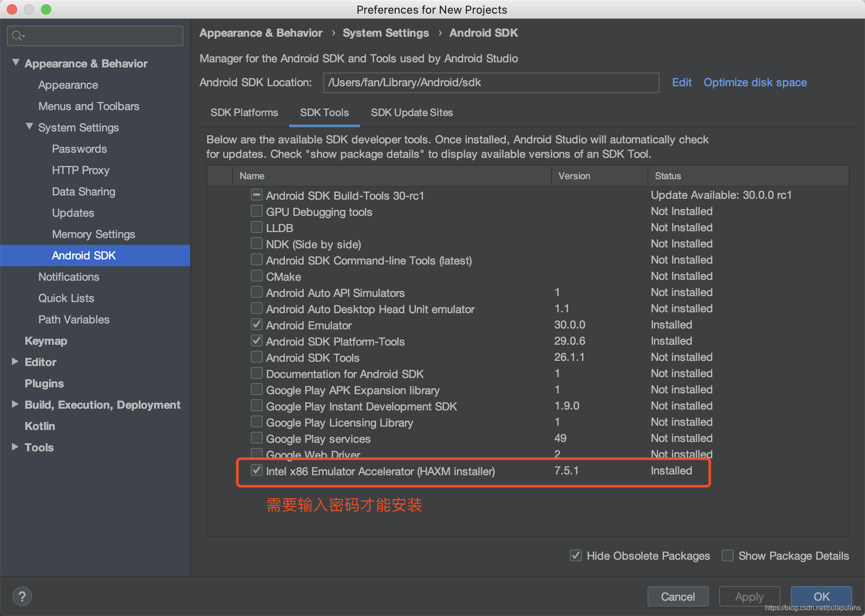Select HTTP Proxy in the tree
The image size is (865, 616).
(x=81, y=170)
